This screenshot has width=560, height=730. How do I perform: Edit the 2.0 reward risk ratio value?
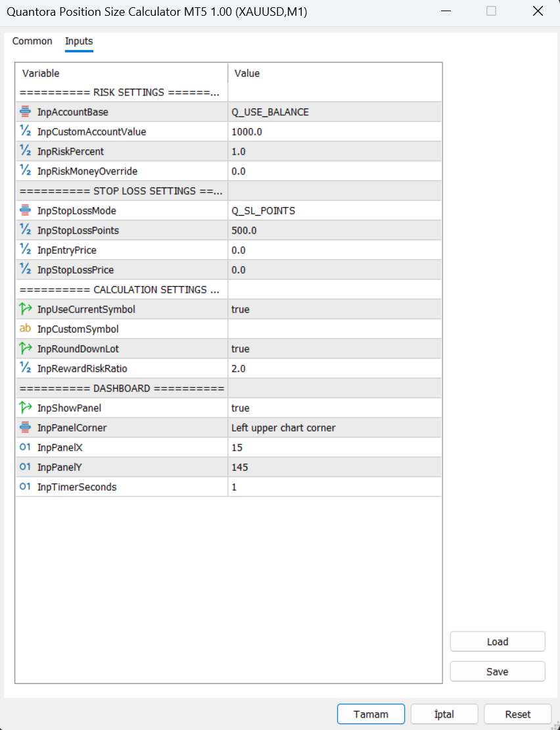(335, 368)
